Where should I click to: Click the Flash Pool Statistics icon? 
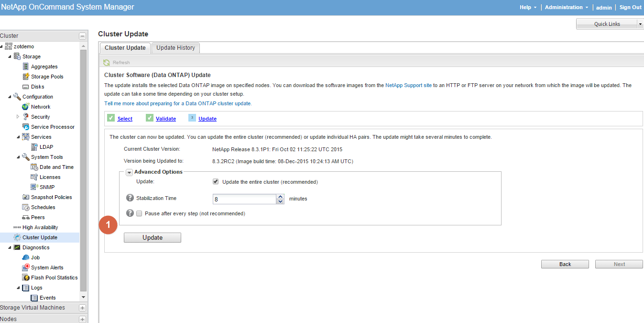26,278
